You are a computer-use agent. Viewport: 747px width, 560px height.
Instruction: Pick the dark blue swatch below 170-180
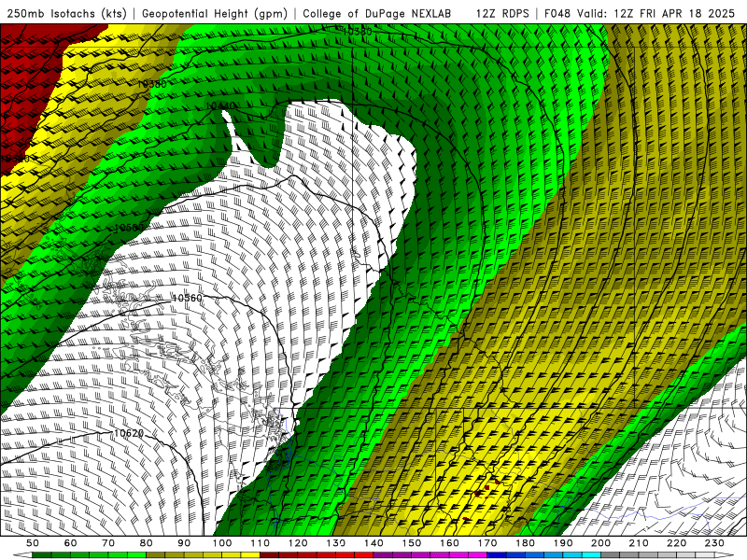[497, 555]
